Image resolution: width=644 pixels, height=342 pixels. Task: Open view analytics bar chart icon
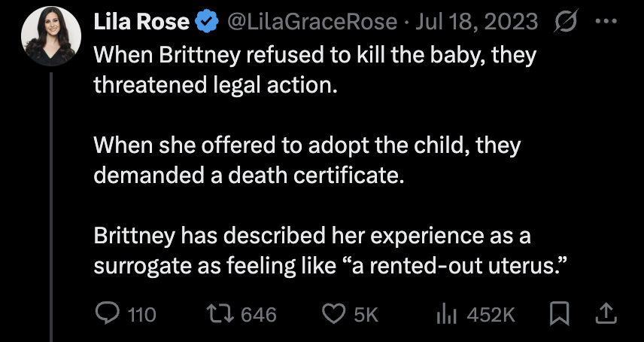coord(448,313)
